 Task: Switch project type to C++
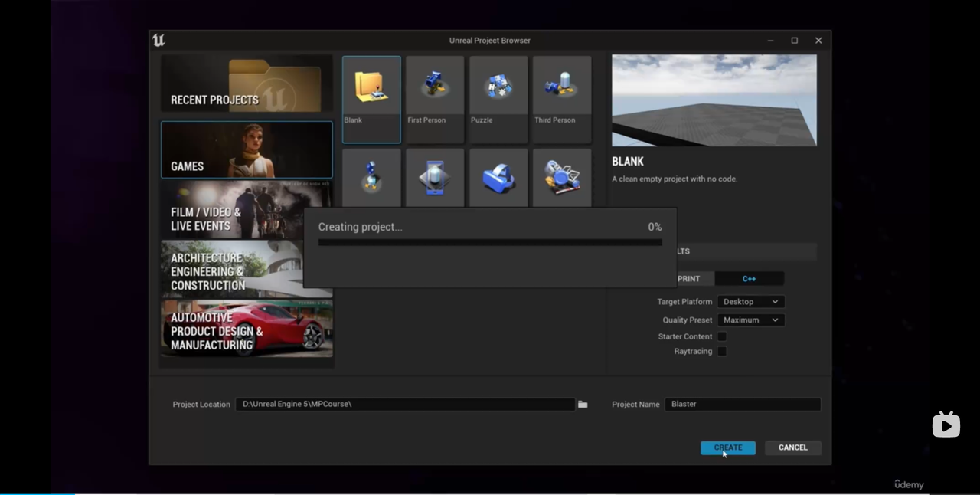tap(749, 279)
